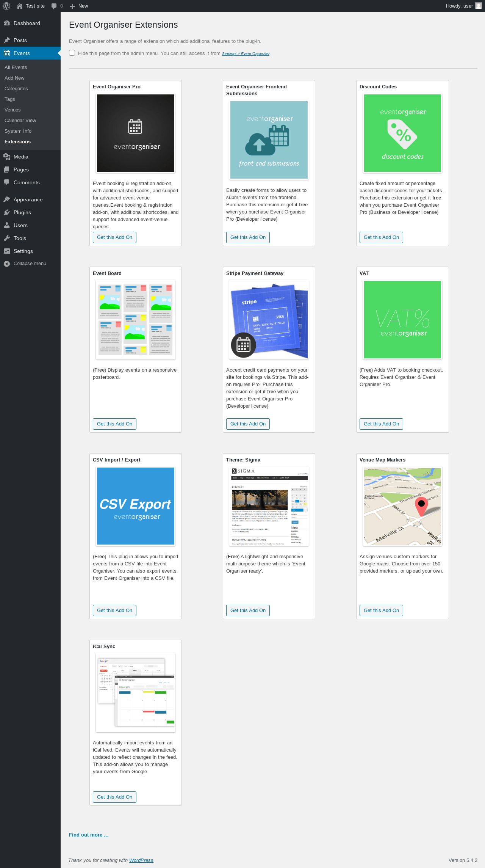
Task: Click the plus icon next to New
Action: (x=73, y=6)
